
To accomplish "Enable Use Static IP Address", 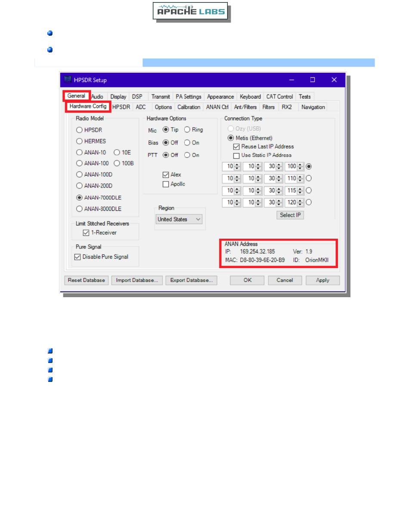I will pos(262,155).
